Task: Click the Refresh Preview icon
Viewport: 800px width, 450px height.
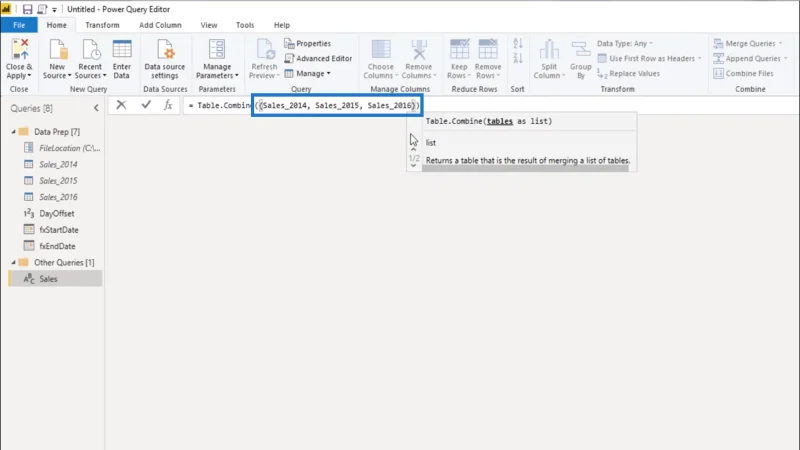Action: pyautogui.click(x=264, y=49)
